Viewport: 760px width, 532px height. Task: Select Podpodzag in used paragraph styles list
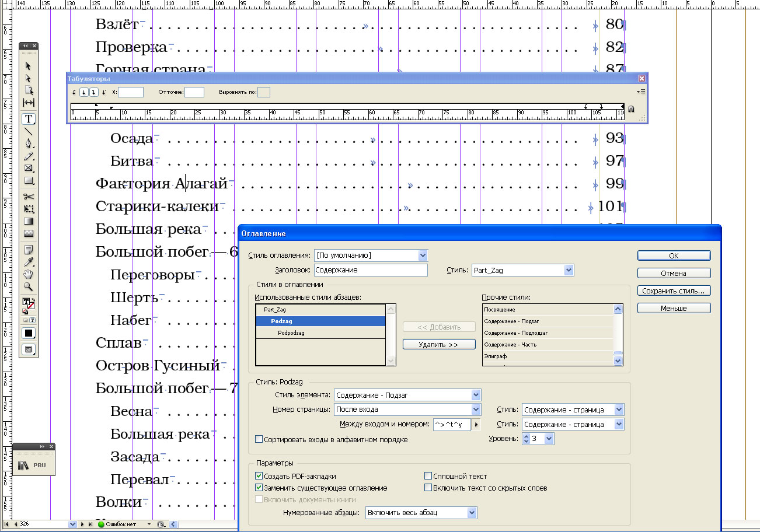(320, 333)
